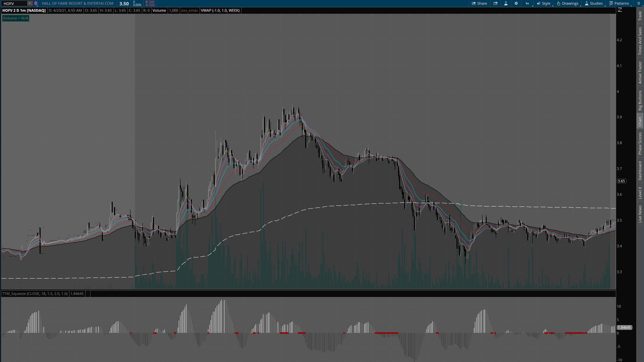Click the Patterns button

pos(619,3)
